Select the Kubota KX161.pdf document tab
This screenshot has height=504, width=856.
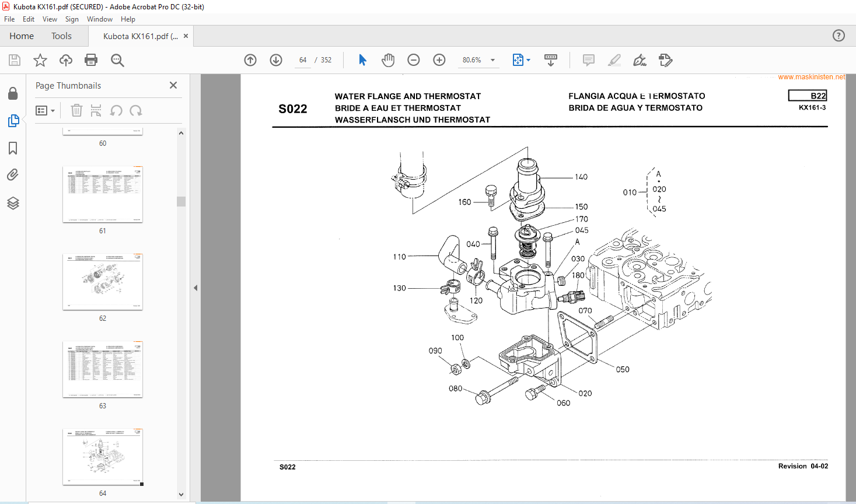click(x=140, y=36)
